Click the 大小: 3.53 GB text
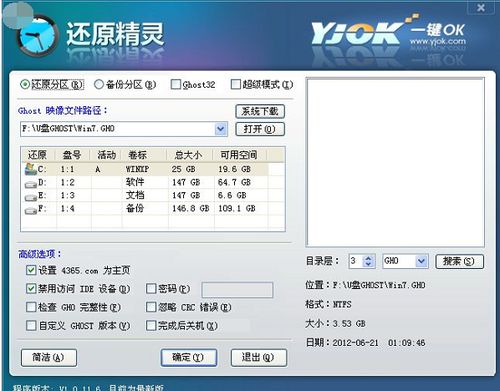Viewport: 500px width, 391px height. [335, 323]
